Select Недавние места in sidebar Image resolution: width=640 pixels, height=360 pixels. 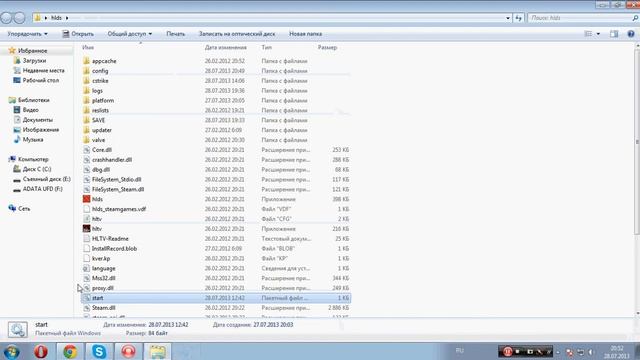[x=43, y=70]
